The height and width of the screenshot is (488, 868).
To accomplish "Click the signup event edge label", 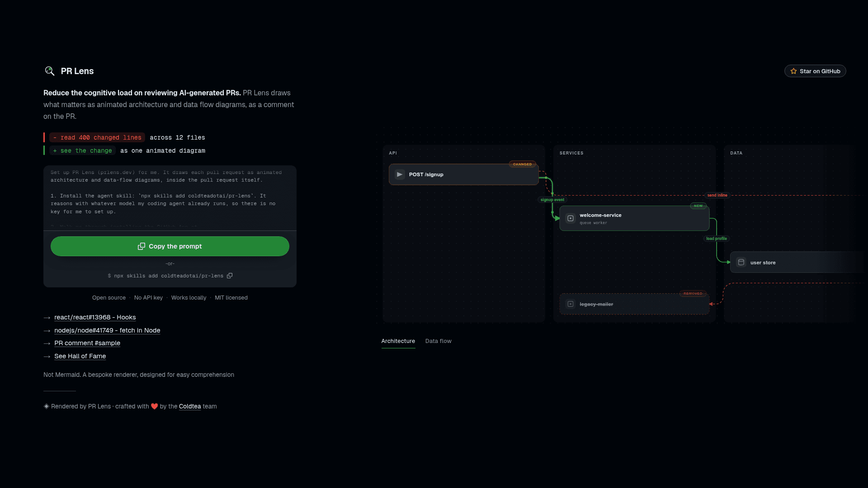I will click(x=552, y=200).
